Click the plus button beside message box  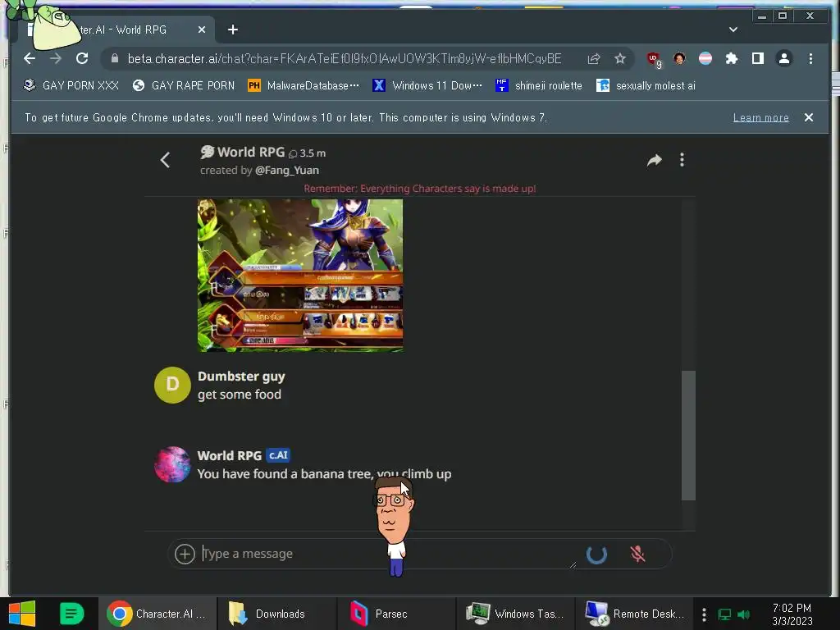[185, 554]
